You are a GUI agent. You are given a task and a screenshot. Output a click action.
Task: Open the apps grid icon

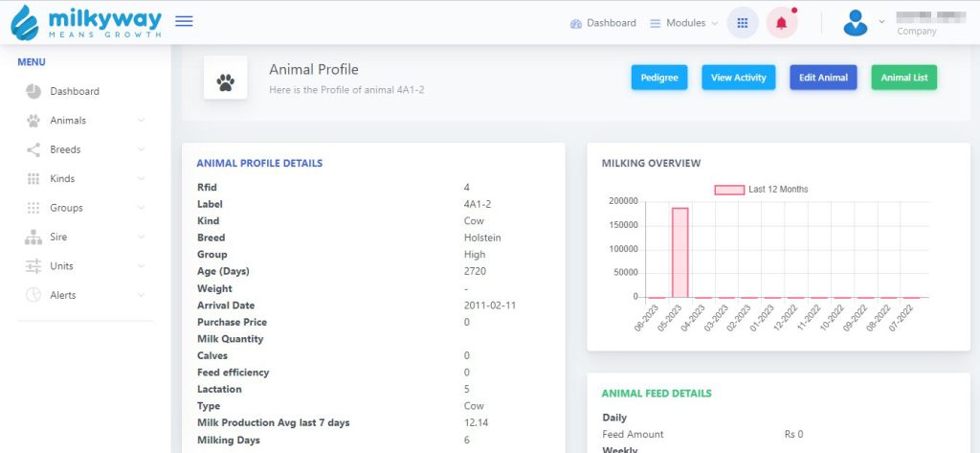(743, 23)
